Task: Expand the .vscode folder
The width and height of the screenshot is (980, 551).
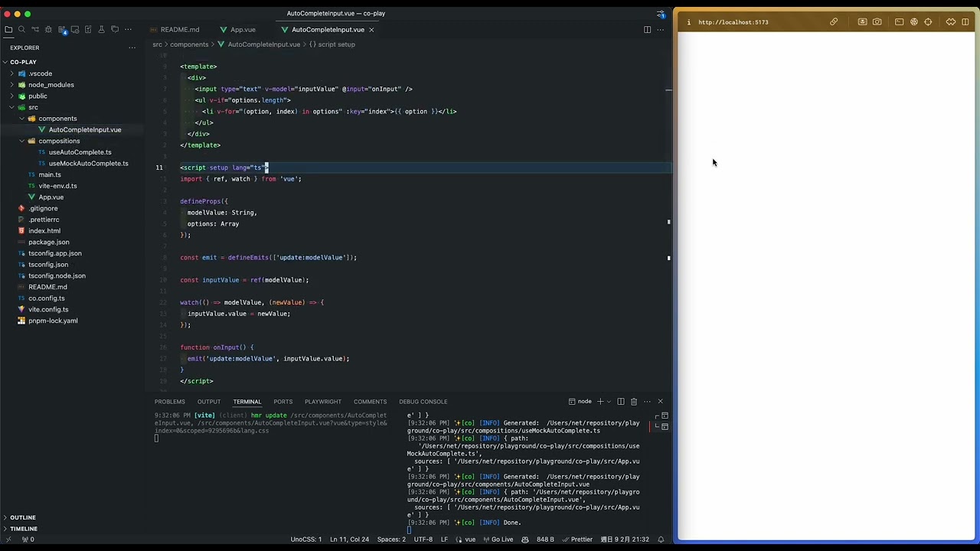Action: pos(11,73)
